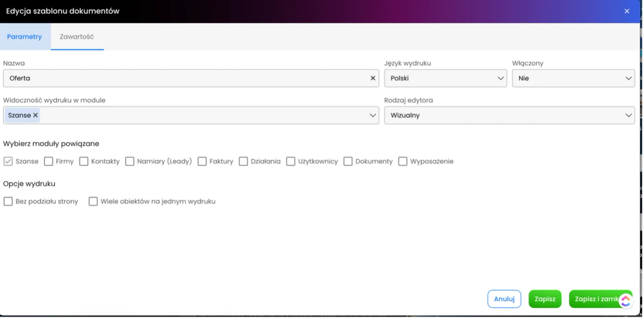Screen dimensions: 644x318
Task: Remove the Szanse tag from module visibility
Action: pyautogui.click(x=35, y=115)
